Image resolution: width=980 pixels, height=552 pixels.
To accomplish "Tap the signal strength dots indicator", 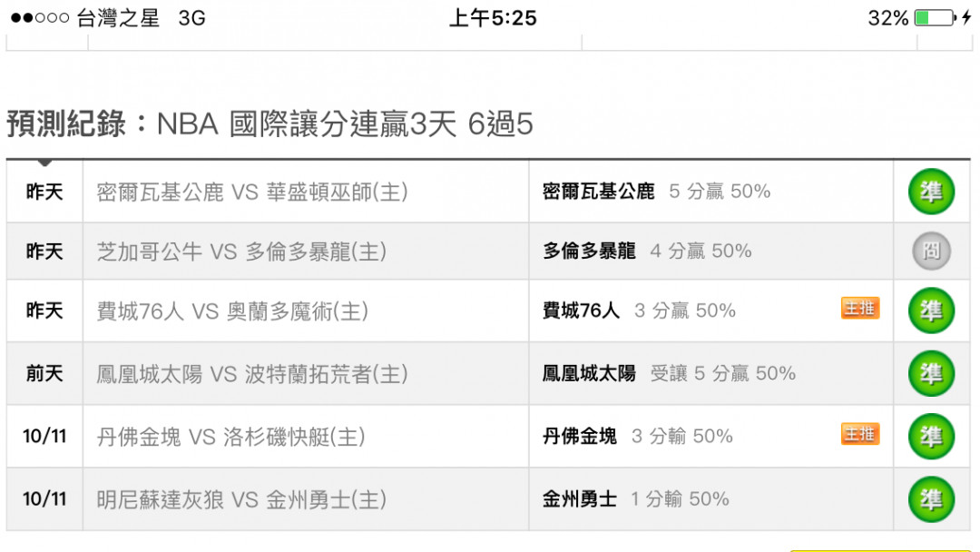I will pyautogui.click(x=40, y=17).
